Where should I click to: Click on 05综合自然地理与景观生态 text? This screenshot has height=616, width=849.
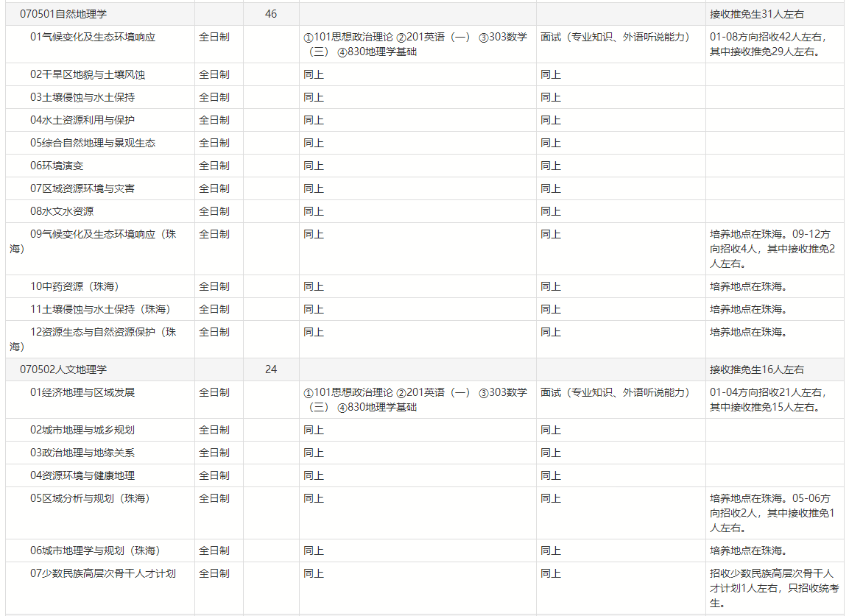point(93,143)
